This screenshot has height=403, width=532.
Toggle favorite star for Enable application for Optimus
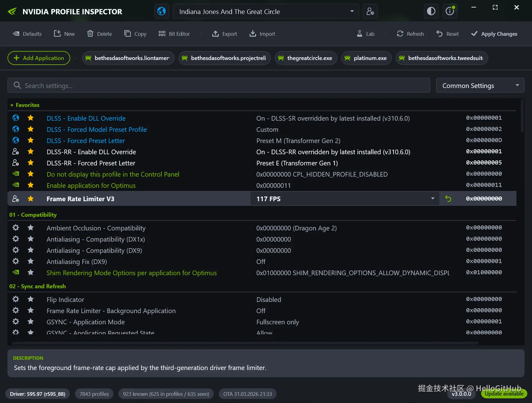click(30, 185)
